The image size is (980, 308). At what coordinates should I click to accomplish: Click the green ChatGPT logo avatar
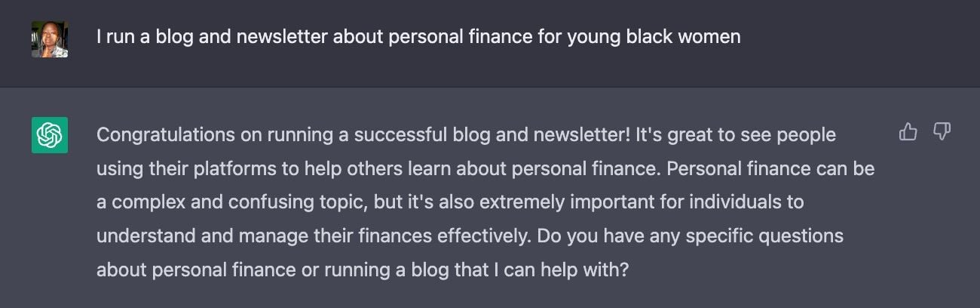coord(50,135)
